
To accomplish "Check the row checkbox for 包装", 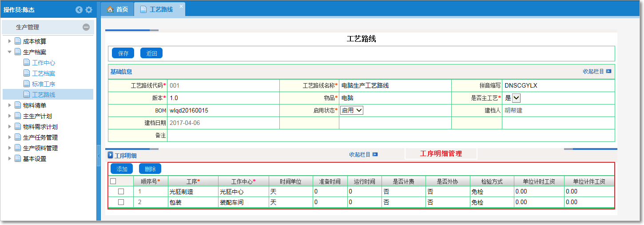I will pos(121,202).
